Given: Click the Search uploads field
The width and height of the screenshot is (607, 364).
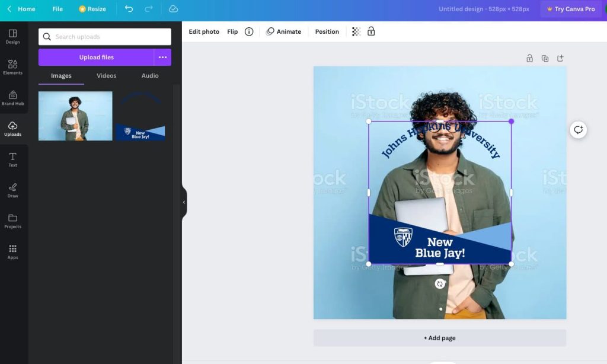Looking at the screenshot, I should pos(104,37).
